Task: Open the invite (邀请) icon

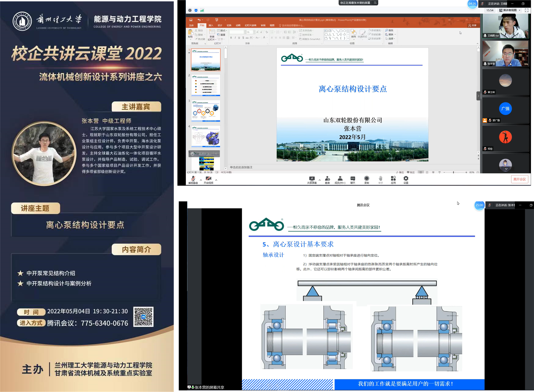Action: tap(327, 179)
